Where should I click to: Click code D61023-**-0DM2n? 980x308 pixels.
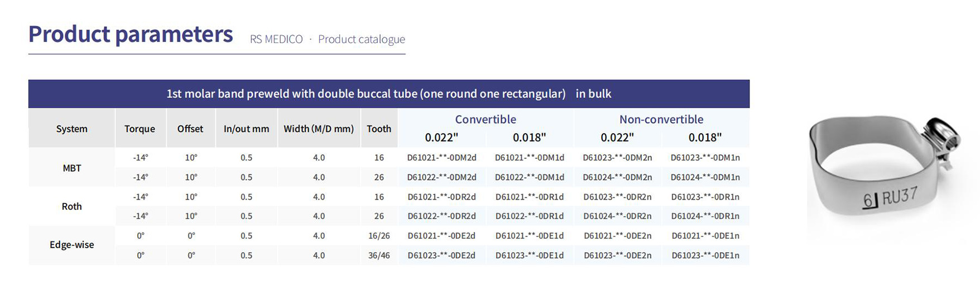click(617, 158)
